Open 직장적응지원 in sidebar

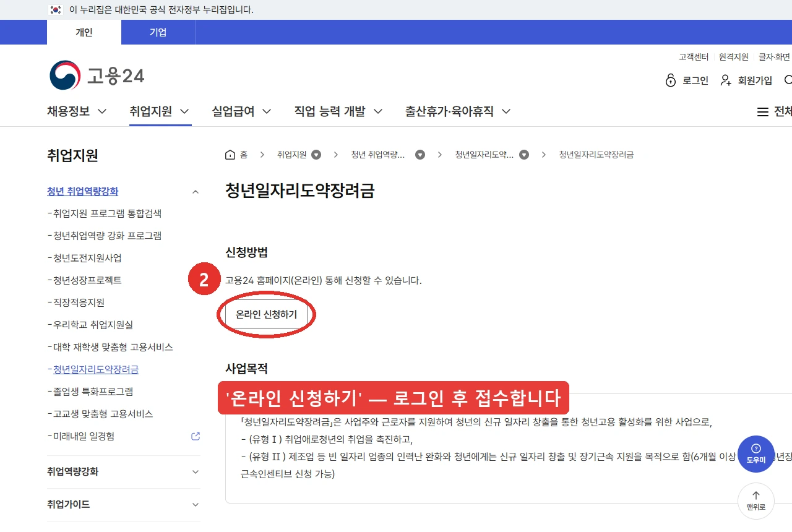(79, 302)
